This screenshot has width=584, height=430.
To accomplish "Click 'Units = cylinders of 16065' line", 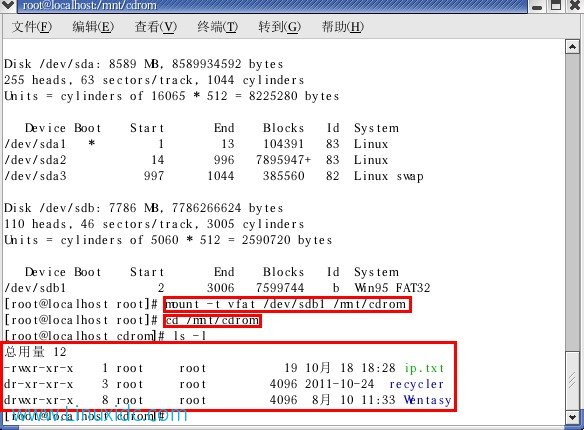I will (172, 96).
